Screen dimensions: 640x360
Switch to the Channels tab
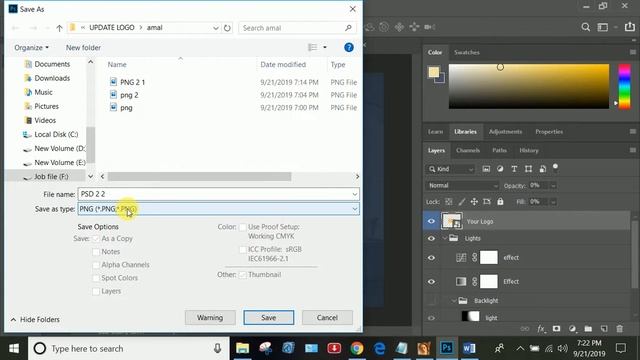click(468, 150)
